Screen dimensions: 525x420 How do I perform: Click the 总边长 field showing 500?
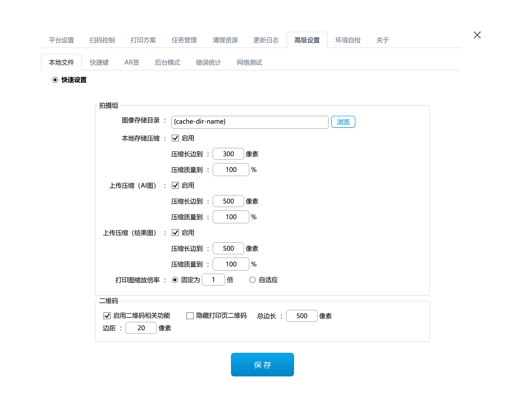click(302, 316)
